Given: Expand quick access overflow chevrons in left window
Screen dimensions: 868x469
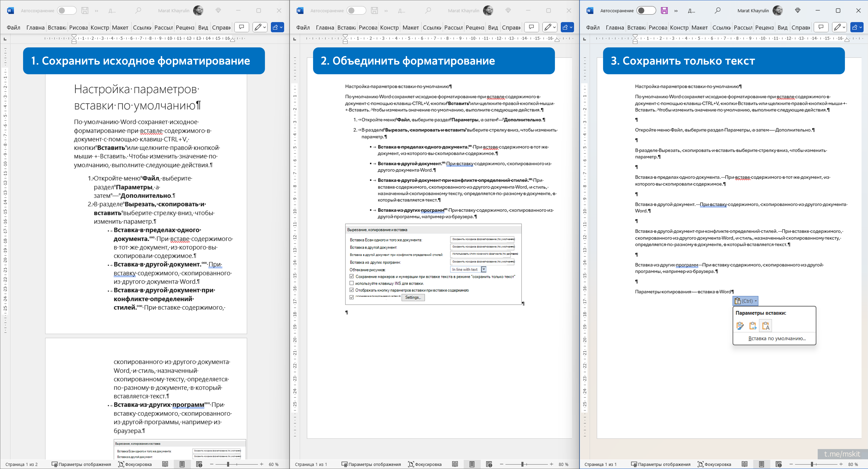Looking at the screenshot, I should pyautogui.click(x=97, y=11).
